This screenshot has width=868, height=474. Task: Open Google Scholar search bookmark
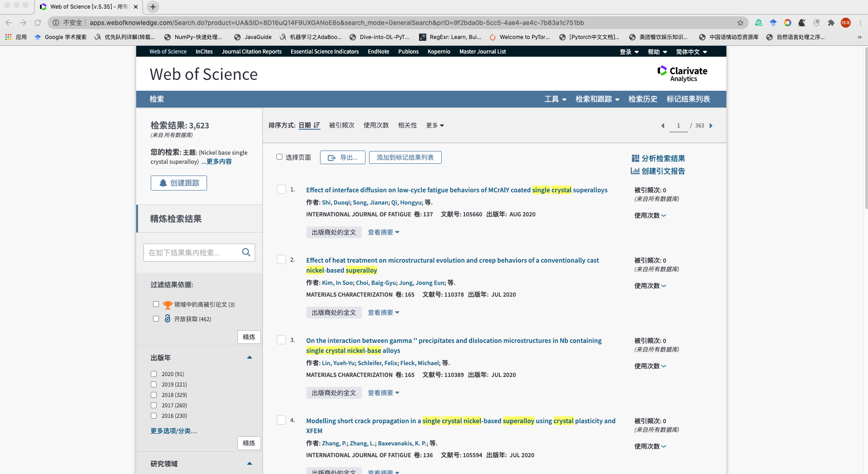point(60,37)
